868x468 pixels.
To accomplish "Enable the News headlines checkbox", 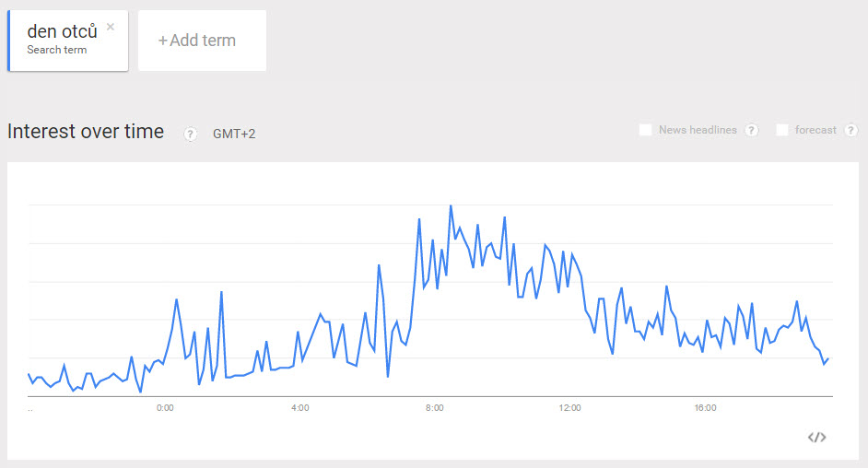I will 645,130.
